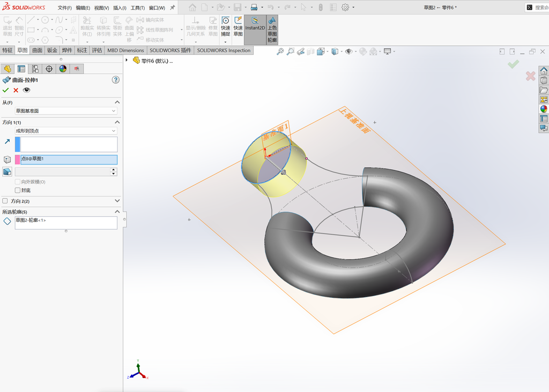Screen dimensions: 549x392
Task: Switch to the 曲面 tab
Action: tap(37, 50)
